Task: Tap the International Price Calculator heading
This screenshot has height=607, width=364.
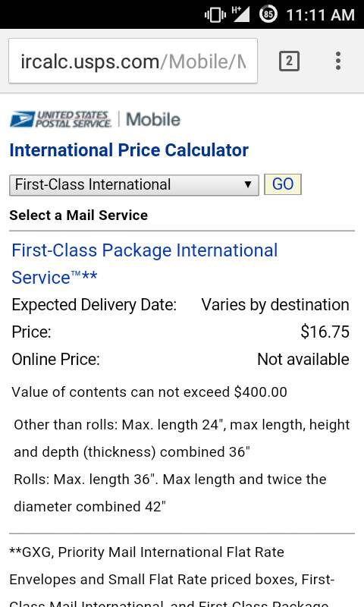Action: tap(129, 150)
